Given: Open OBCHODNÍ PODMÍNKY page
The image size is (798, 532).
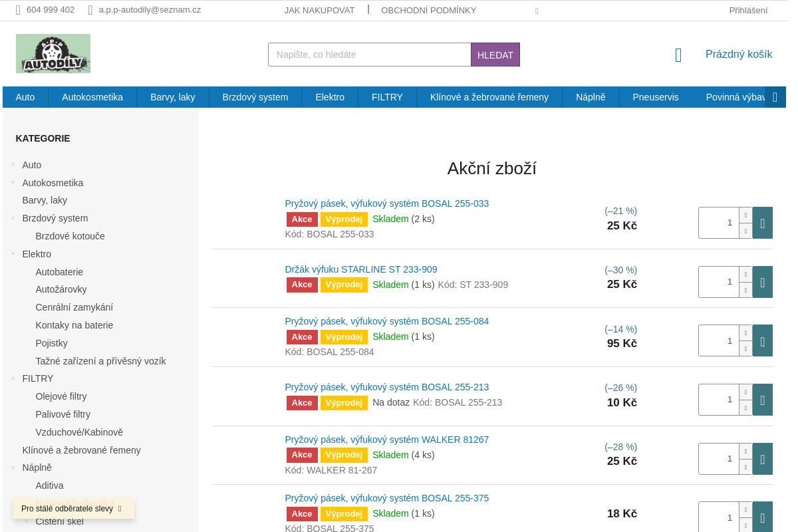Looking at the screenshot, I should pos(428,10).
